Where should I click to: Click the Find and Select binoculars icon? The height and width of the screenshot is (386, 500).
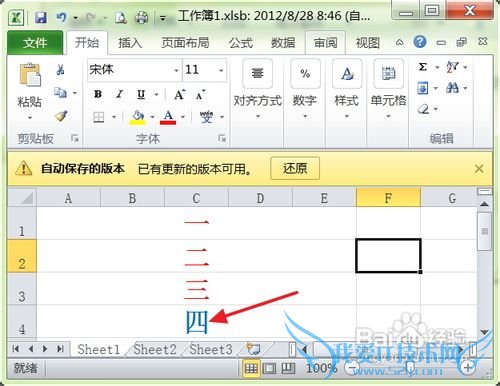point(452,88)
